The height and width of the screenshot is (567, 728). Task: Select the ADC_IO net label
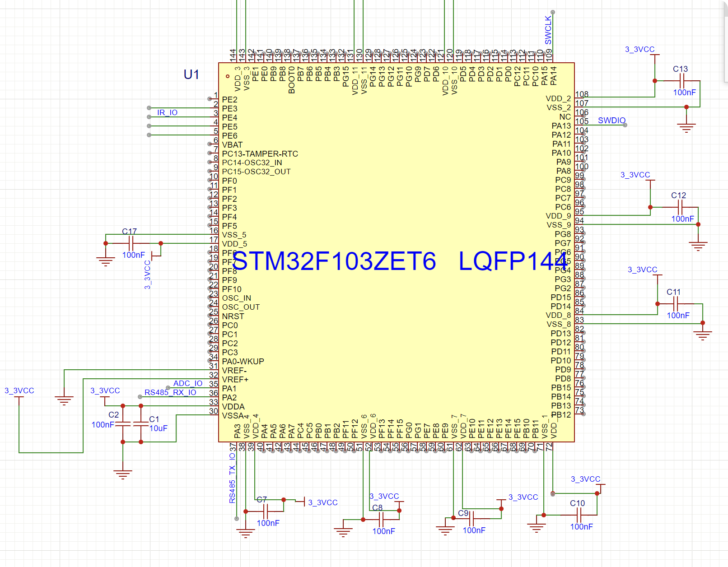click(x=188, y=383)
